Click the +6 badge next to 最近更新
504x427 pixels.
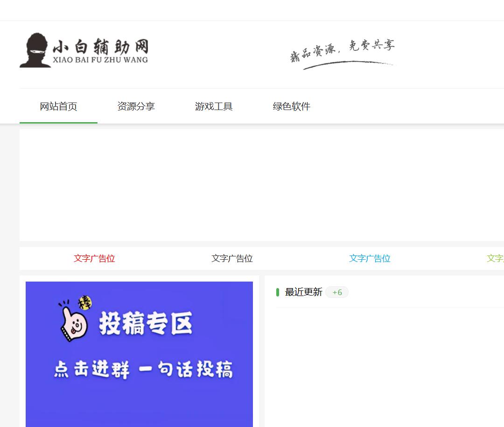tap(337, 292)
